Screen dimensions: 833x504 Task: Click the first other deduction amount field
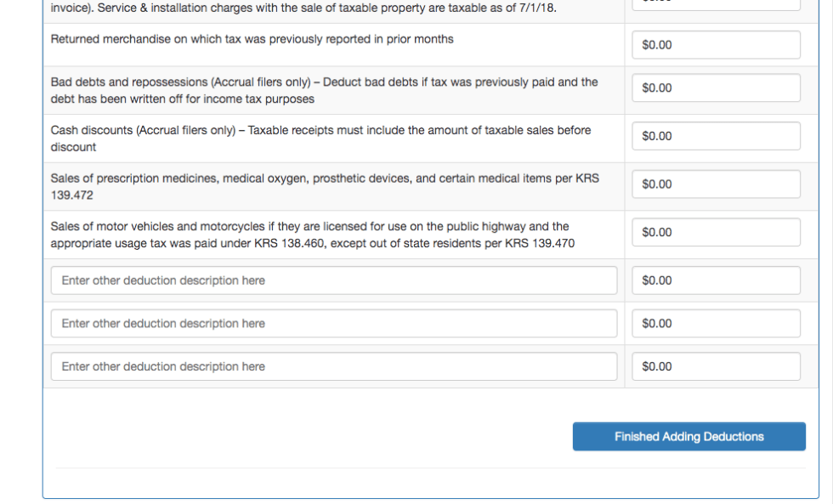coord(716,280)
